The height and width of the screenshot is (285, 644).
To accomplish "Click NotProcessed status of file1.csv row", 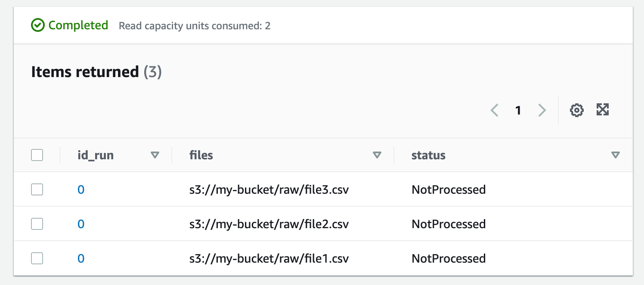I will click(449, 258).
